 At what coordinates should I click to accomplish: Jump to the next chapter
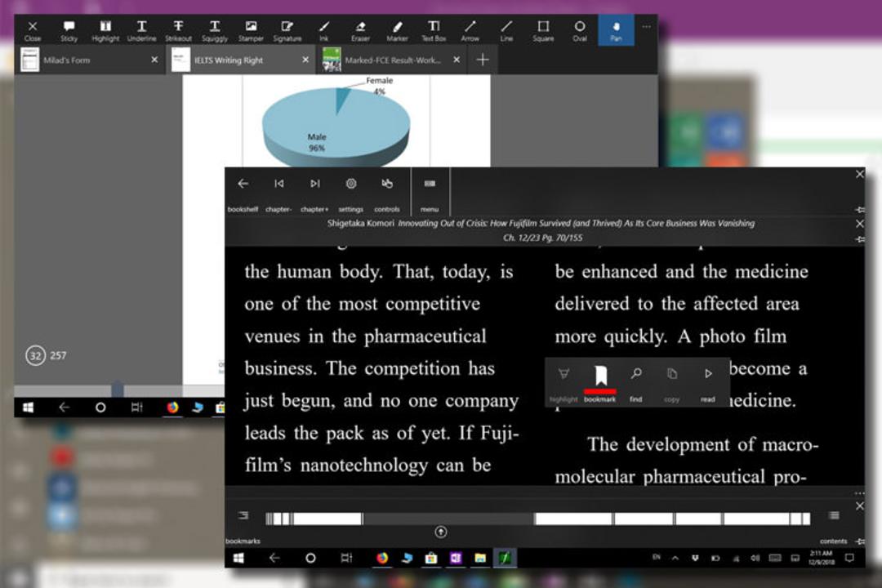coord(314,194)
